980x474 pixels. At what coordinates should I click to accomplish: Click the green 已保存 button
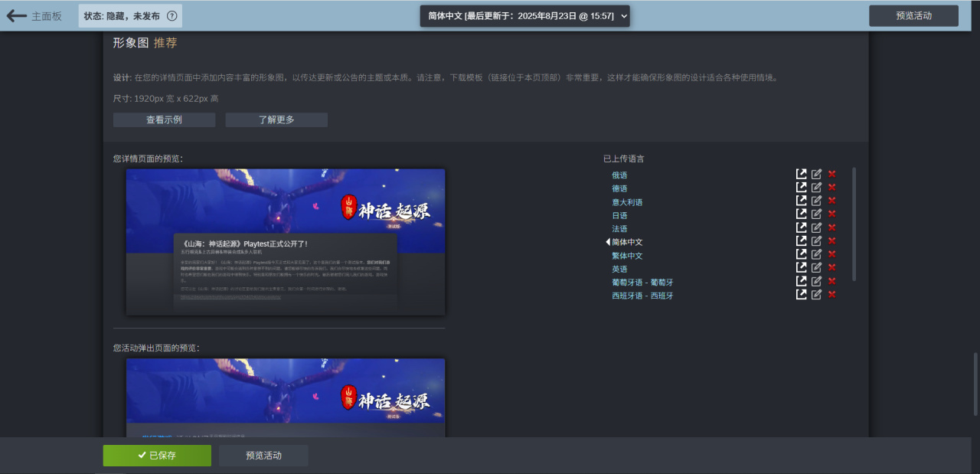tap(157, 455)
